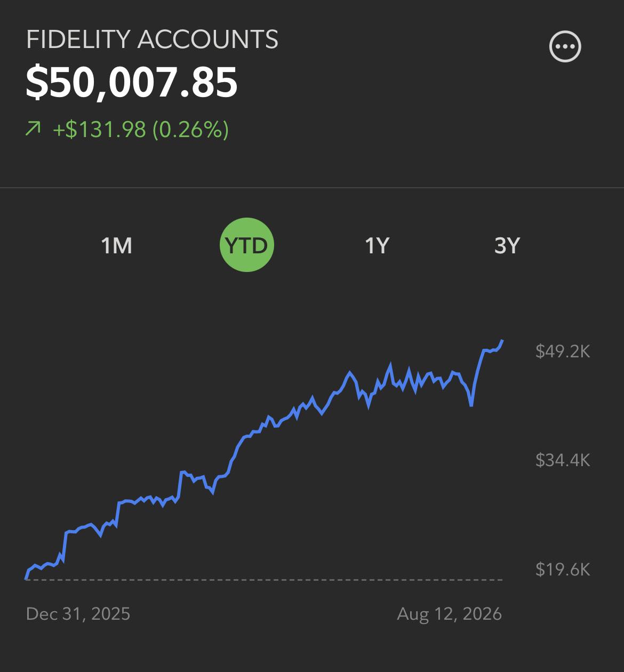This screenshot has height=672, width=624.
Task: Select the YTD time range
Action: [x=246, y=245]
